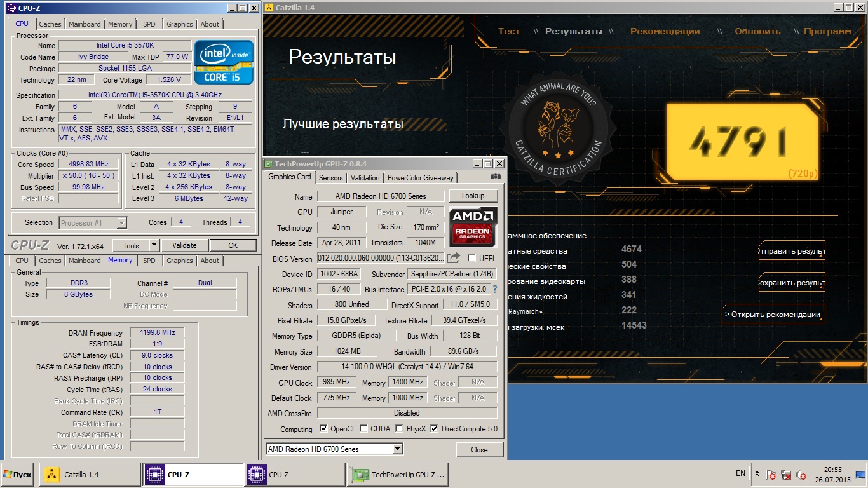868x488 pixels.
Task: Click the Отправить результ button in Catzilla
Action: 792,251
